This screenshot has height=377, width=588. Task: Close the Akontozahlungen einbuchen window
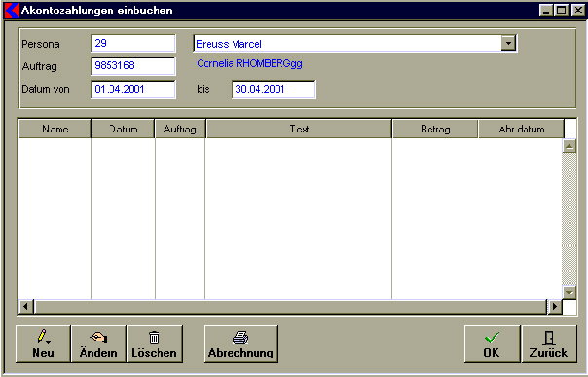578,10
